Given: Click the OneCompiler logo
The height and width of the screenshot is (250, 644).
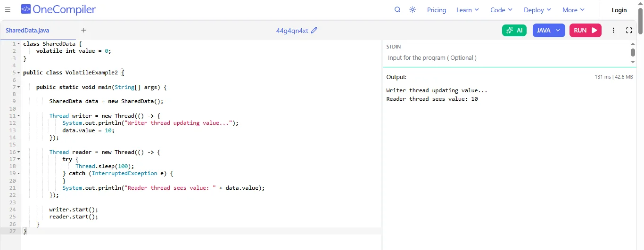Looking at the screenshot, I should pos(58,9).
